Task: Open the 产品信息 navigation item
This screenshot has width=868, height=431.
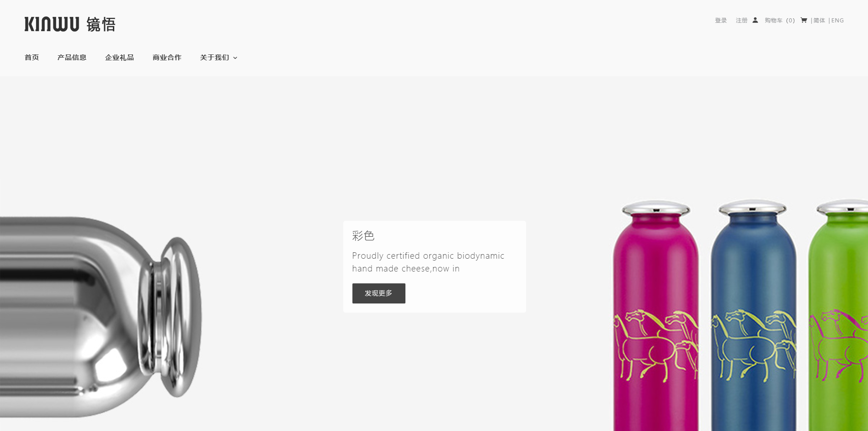Action: [72, 58]
